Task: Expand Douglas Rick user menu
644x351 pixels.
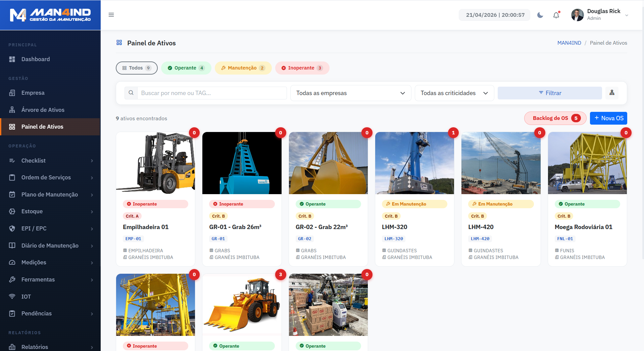Action: tap(599, 15)
